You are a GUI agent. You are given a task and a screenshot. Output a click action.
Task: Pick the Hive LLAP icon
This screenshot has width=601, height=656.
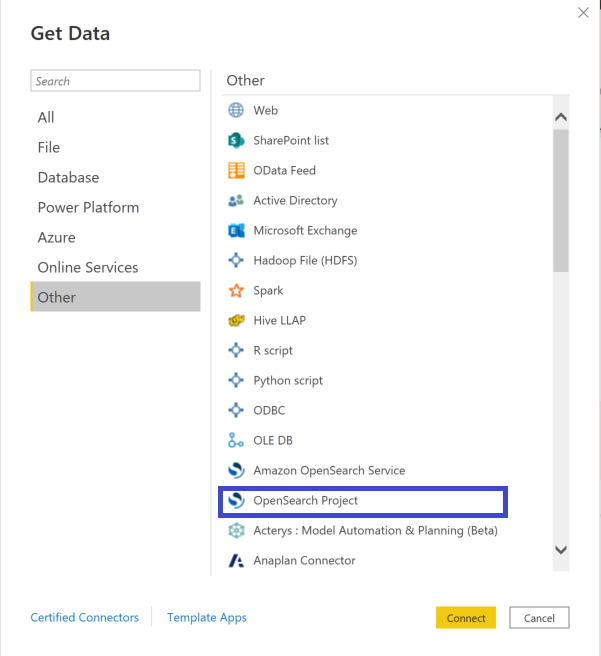tap(236, 320)
